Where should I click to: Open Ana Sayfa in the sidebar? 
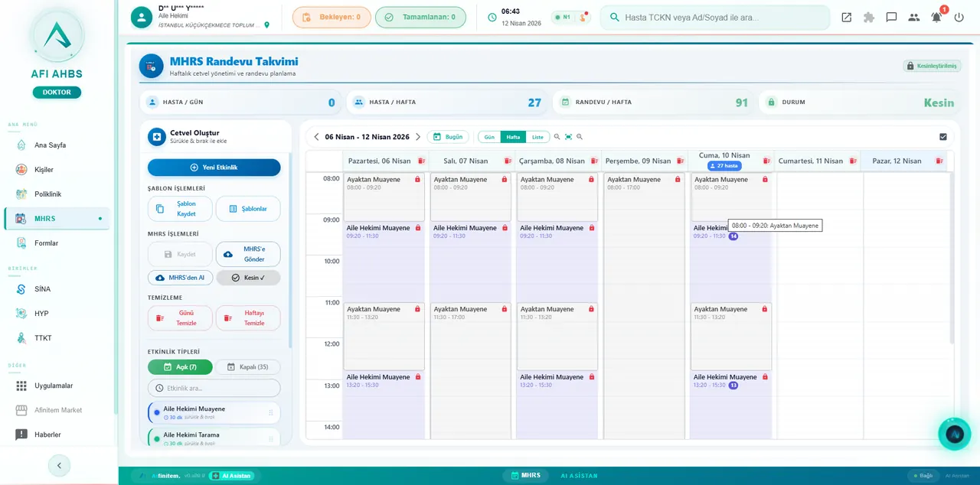[x=57, y=145]
